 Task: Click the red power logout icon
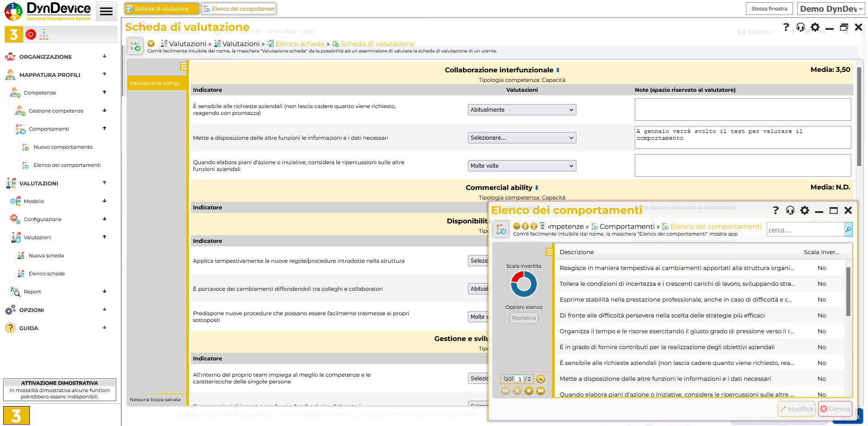pos(31,34)
